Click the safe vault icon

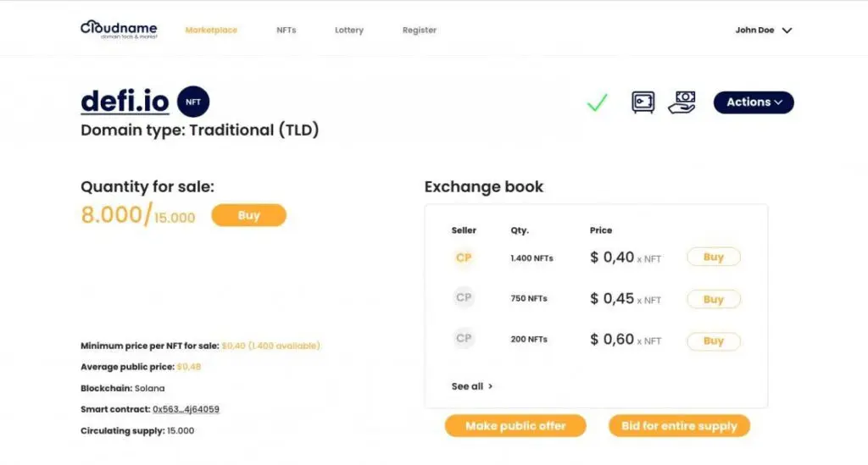coord(643,102)
